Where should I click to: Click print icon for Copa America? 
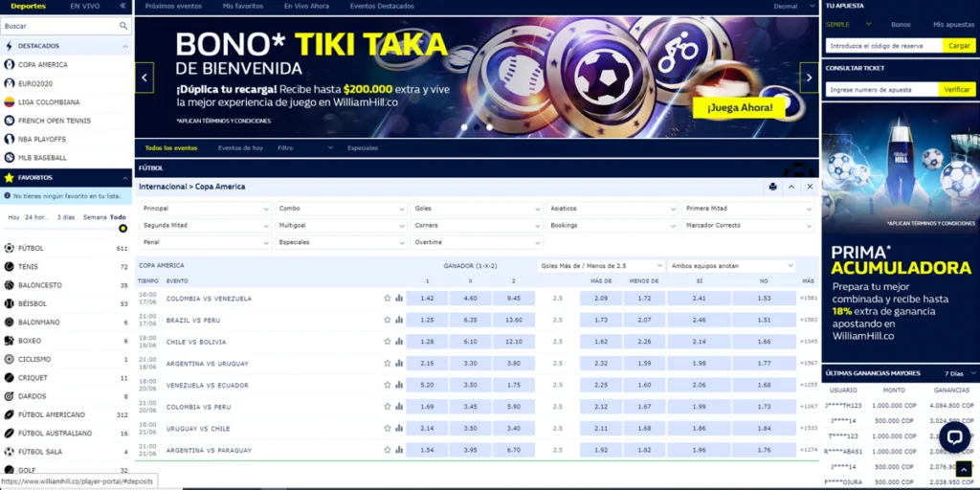coord(773,187)
